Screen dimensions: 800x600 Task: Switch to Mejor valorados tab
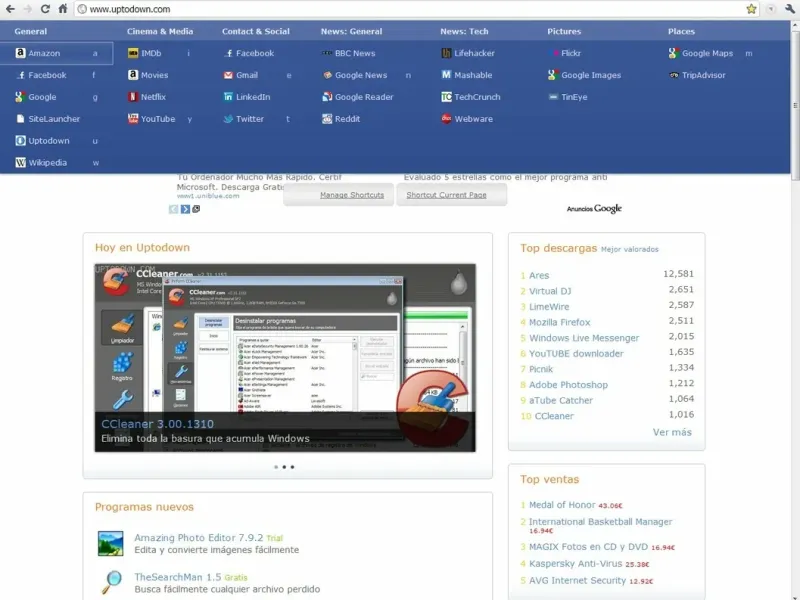point(630,249)
